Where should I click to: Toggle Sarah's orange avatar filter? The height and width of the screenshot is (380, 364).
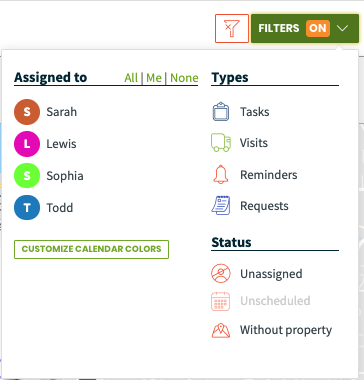coord(27,112)
